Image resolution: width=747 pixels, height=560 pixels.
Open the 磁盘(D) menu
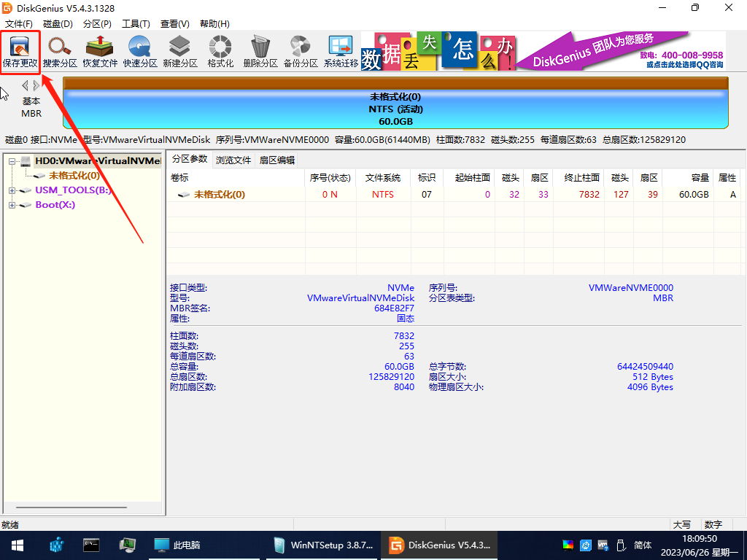58,24
